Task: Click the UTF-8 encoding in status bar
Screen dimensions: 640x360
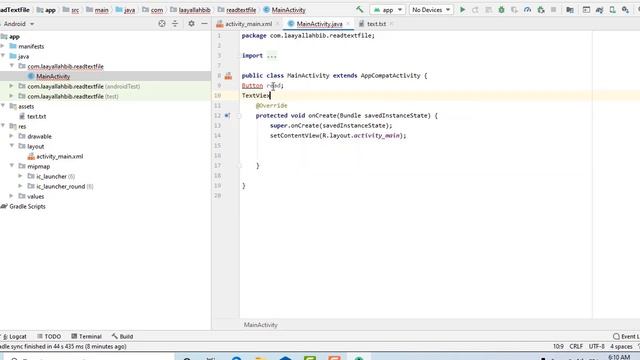Action: pos(596,346)
